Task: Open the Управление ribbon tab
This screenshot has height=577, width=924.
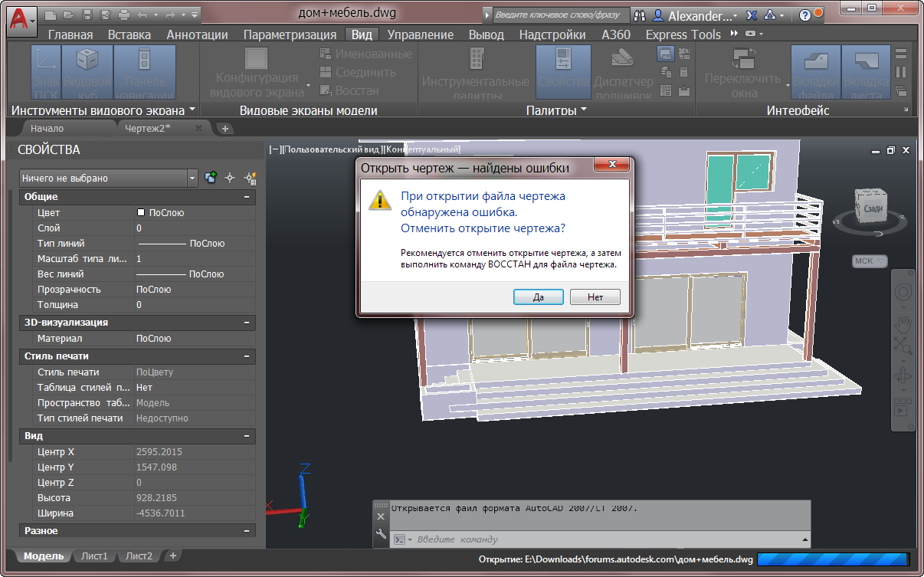Action: point(421,34)
